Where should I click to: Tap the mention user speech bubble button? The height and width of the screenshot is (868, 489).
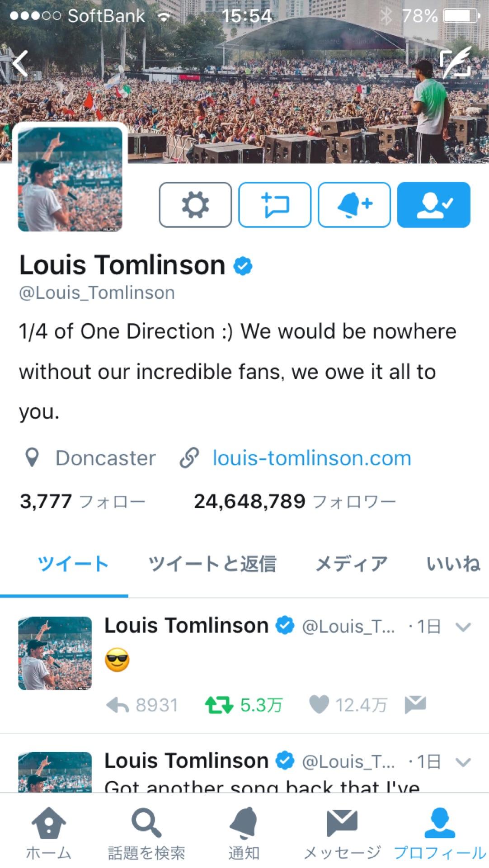pos(275,205)
